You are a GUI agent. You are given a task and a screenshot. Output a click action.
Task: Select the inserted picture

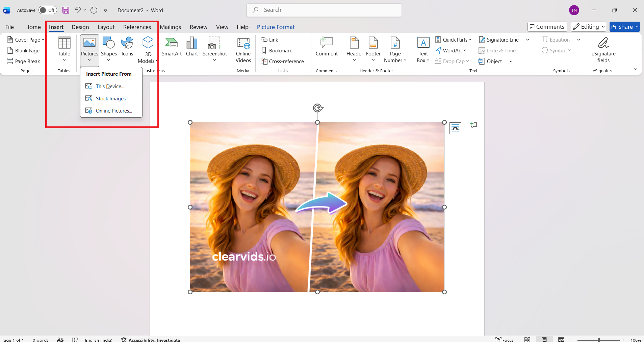(x=317, y=207)
